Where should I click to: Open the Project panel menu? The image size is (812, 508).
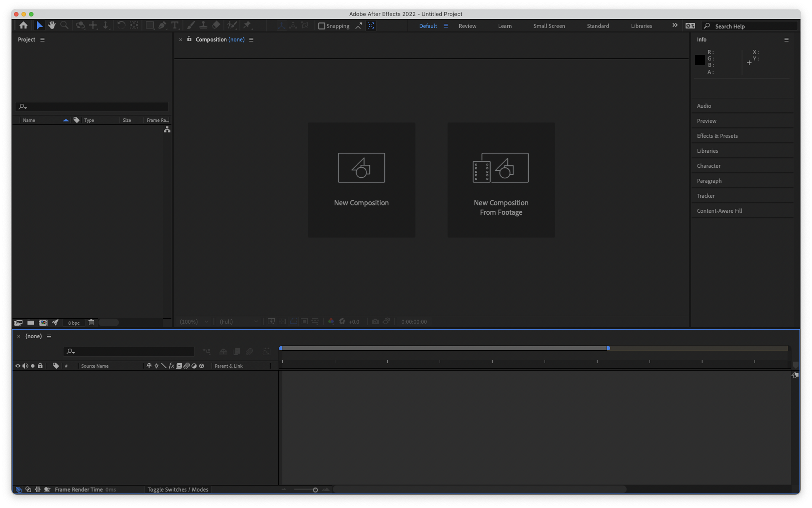[x=42, y=39]
